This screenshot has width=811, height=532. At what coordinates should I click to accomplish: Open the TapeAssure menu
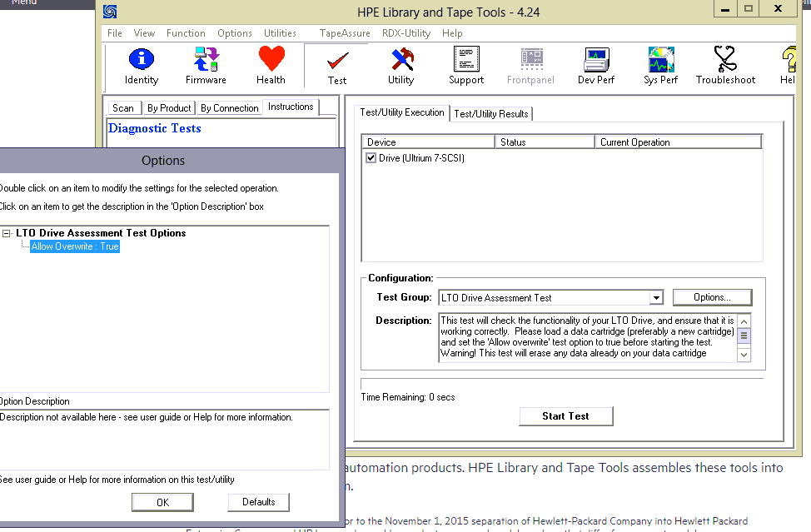coord(345,33)
